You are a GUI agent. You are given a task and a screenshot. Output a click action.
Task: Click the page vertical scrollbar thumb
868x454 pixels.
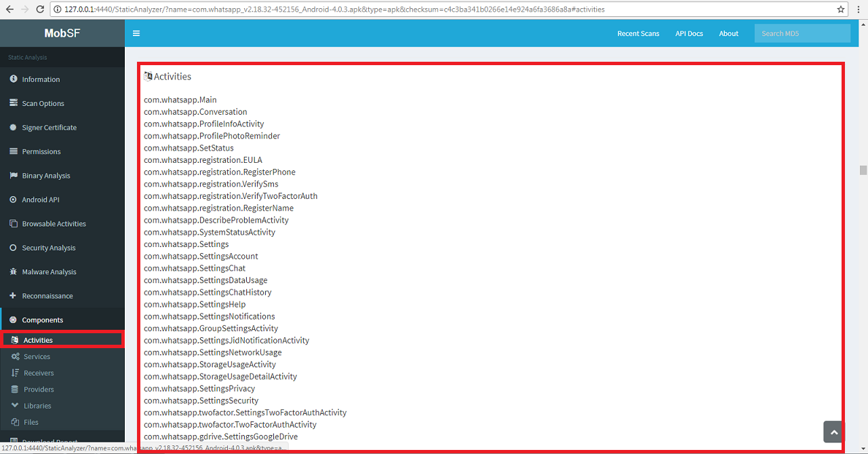coord(863,170)
